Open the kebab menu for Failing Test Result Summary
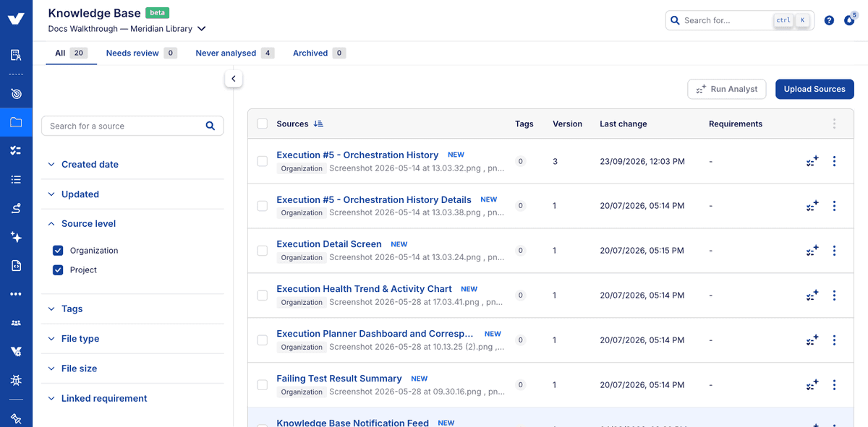The image size is (868, 427). (834, 385)
